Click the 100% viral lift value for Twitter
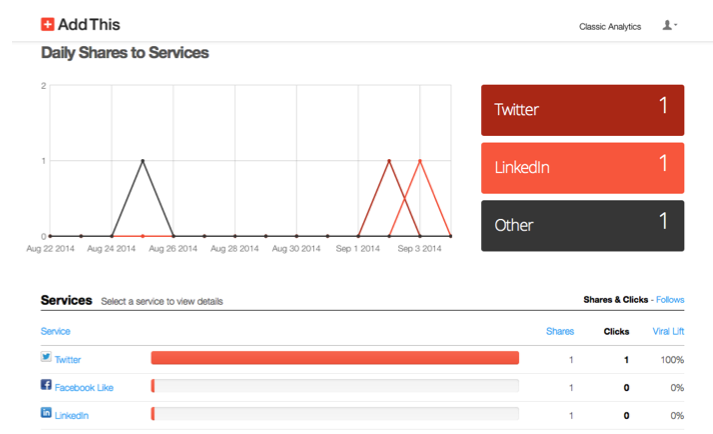The width and height of the screenshot is (713, 434). coord(672,360)
